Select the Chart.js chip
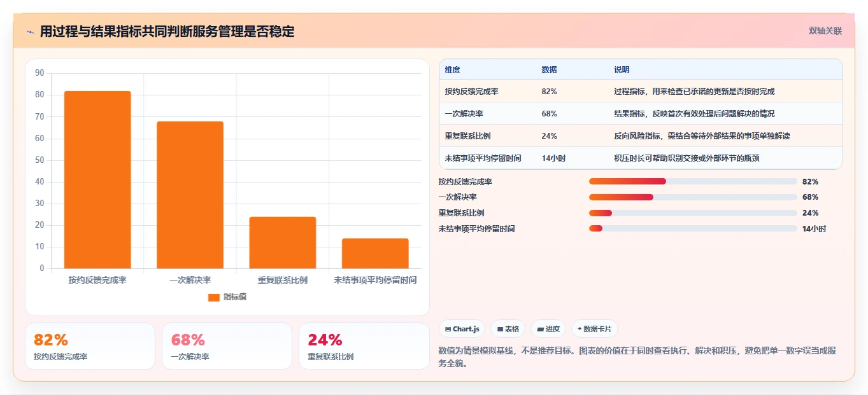868x395 pixels. click(462, 329)
